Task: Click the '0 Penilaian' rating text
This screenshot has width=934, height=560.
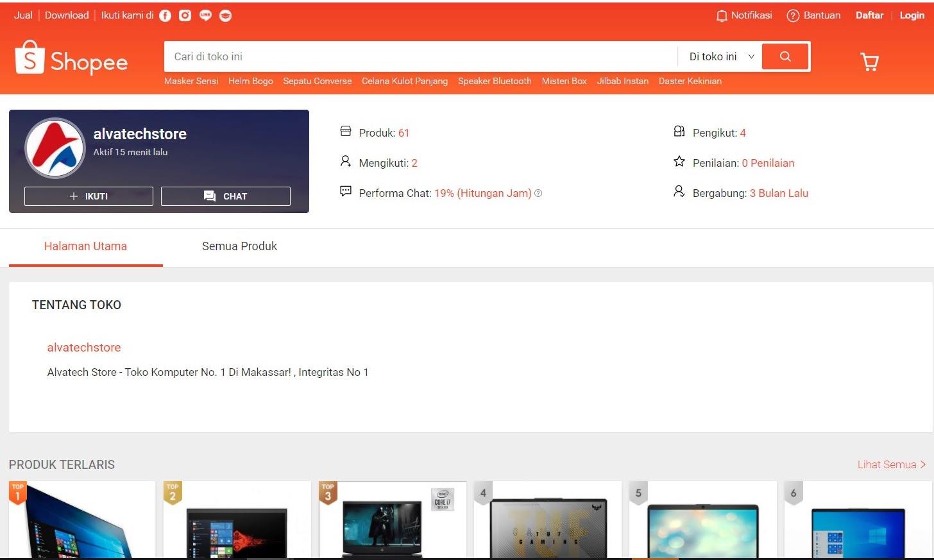Action: click(x=768, y=163)
